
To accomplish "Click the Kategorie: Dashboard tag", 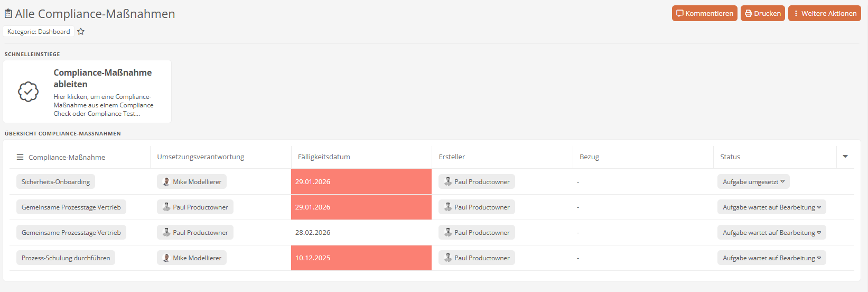I will [x=39, y=32].
